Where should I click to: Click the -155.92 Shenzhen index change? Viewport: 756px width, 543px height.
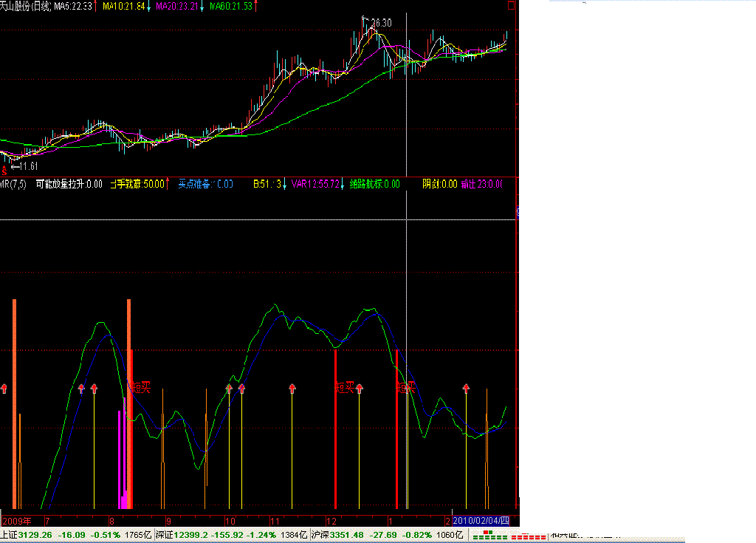[227, 535]
